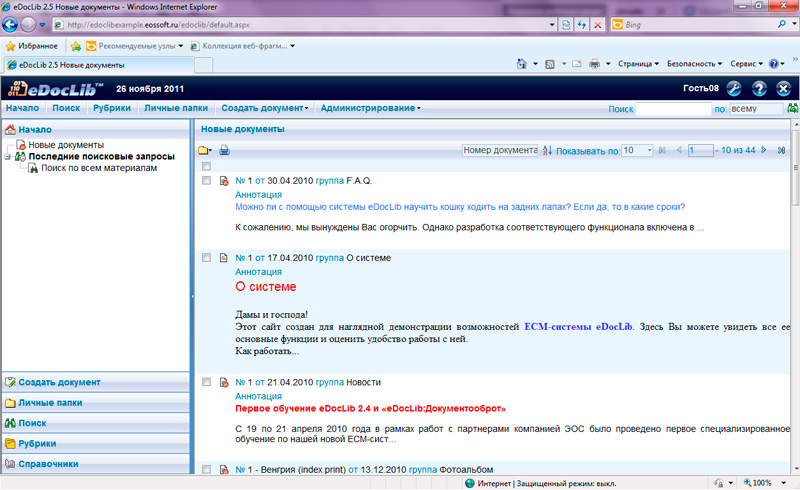Image resolution: width=800 pixels, height=490 pixels.
Task: Stop loading with red X icon
Action: [597, 24]
